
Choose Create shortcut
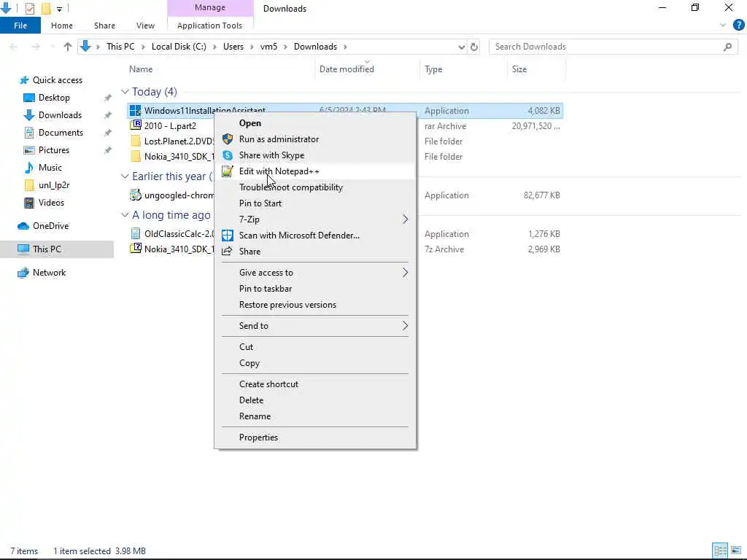tap(268, 384)
